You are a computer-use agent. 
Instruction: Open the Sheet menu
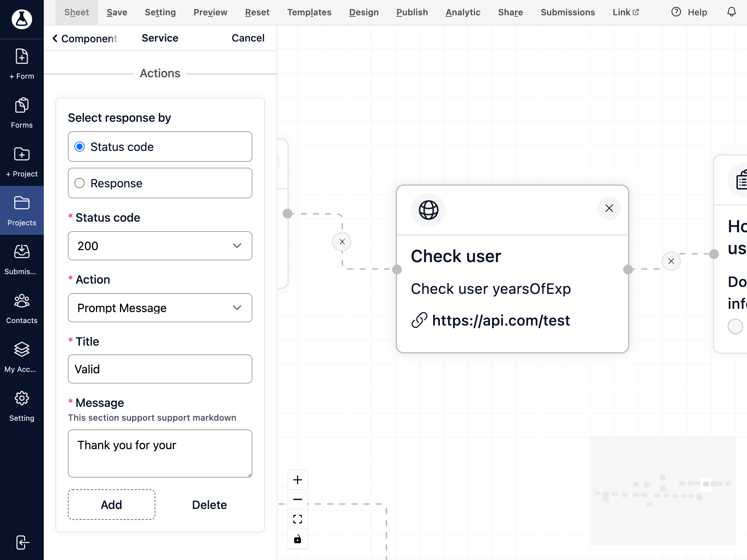click(x=77, y=12)
